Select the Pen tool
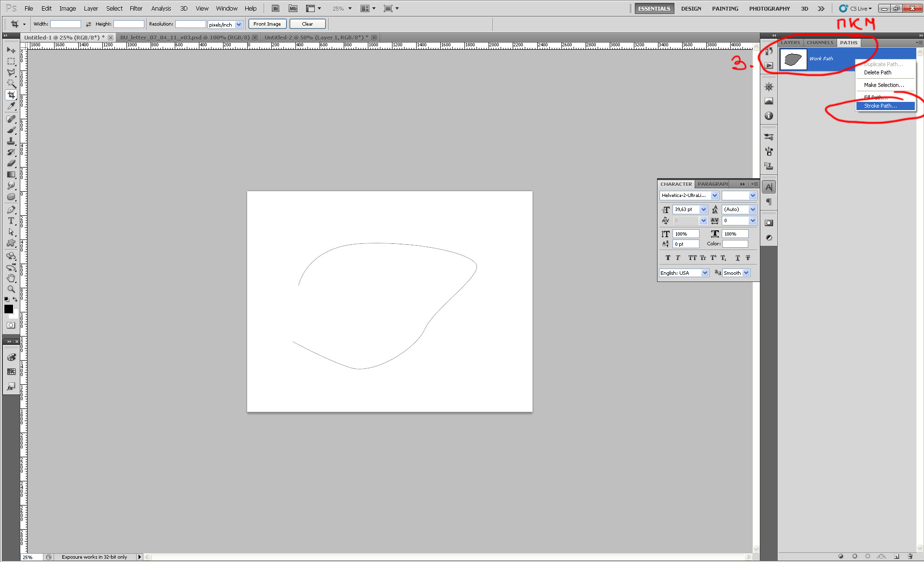924x562 pixels. pos(11,210)
